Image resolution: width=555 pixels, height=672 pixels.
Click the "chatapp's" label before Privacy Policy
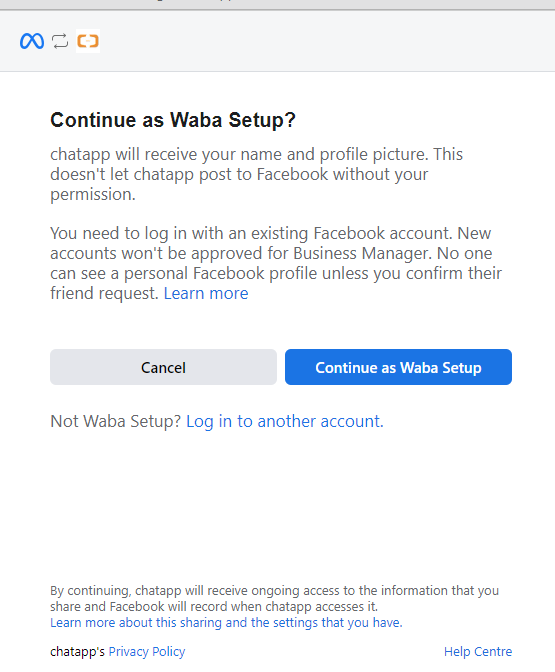(x=77, y=651)
